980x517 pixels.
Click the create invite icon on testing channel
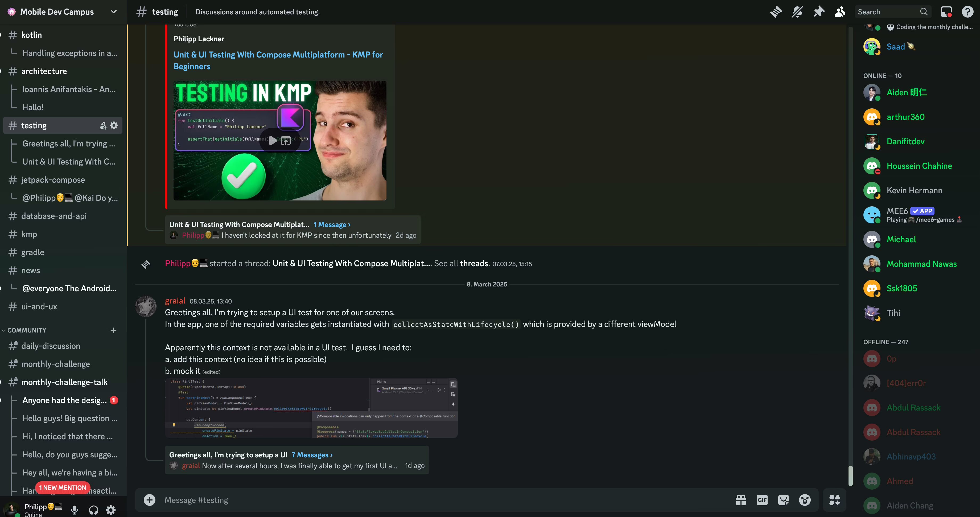tap(103, 126)
